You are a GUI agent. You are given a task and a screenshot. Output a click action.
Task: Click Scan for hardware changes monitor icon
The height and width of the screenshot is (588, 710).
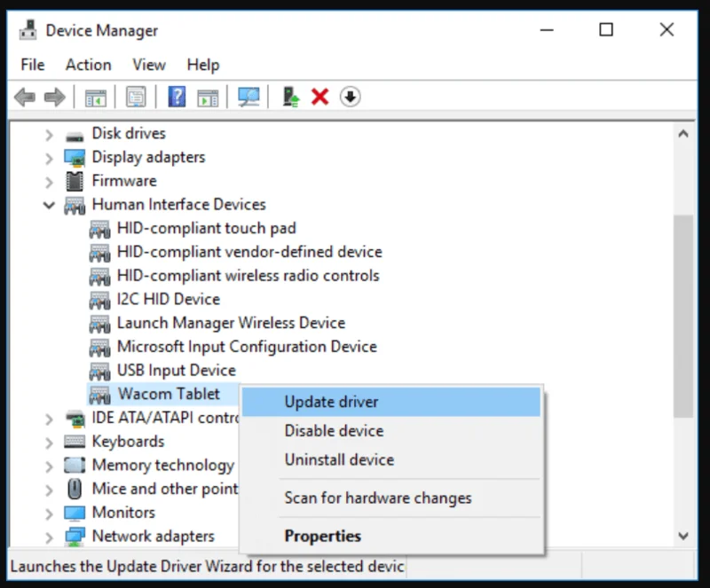(248, 97)
